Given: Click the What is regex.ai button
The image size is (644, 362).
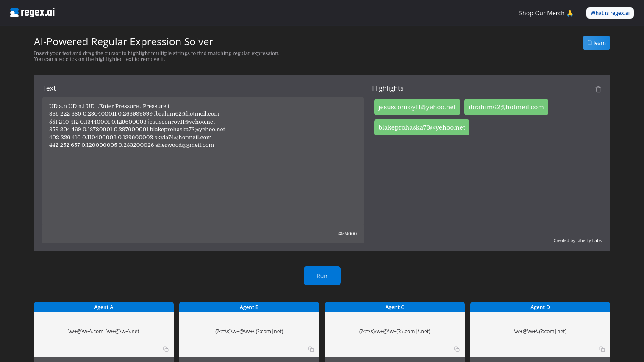Looking at the screenshot, I should click(x=610, y=13).
